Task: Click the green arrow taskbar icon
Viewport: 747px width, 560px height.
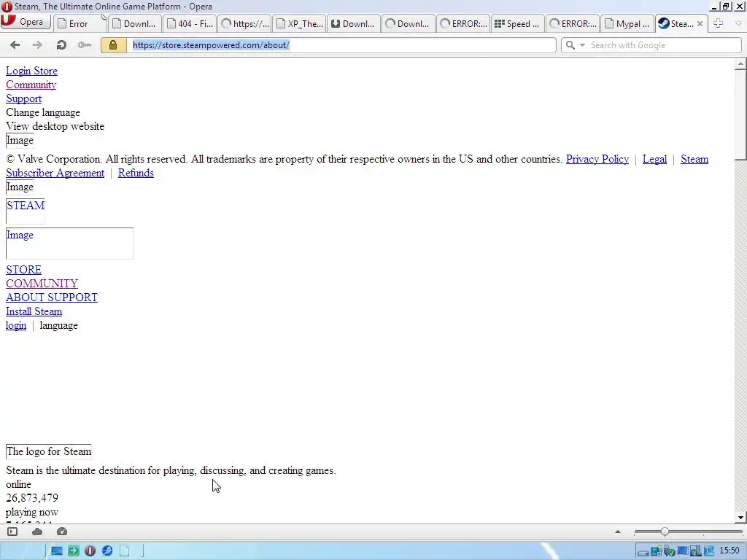Action: [74, 551]
